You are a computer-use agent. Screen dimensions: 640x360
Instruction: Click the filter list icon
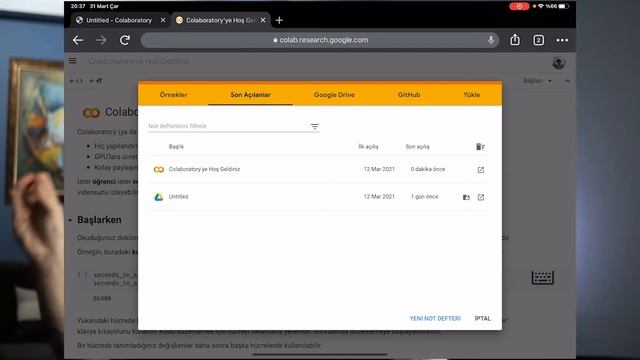click(314, 127)
